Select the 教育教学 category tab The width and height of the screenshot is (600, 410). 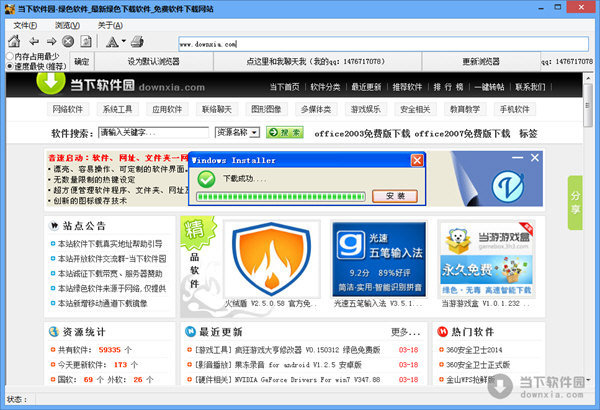click(465, 109)
